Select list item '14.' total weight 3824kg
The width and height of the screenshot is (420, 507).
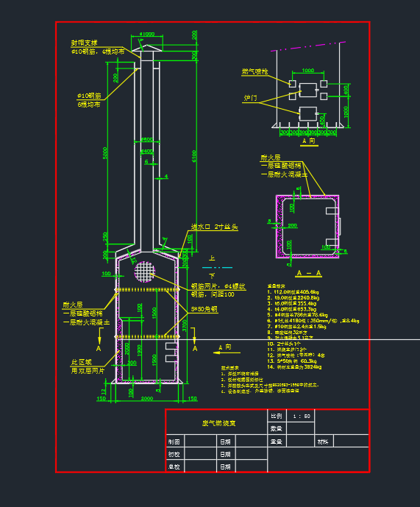(294, 367)
